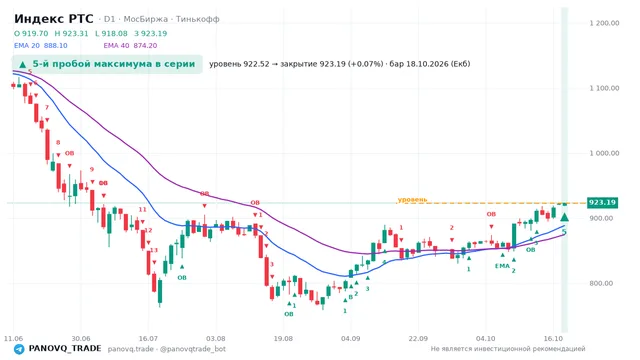The height and width of the screenshot is (360, 640).
Task: Click the green EMA marker label
Action: pyautogui.click(x=502, y=266)
